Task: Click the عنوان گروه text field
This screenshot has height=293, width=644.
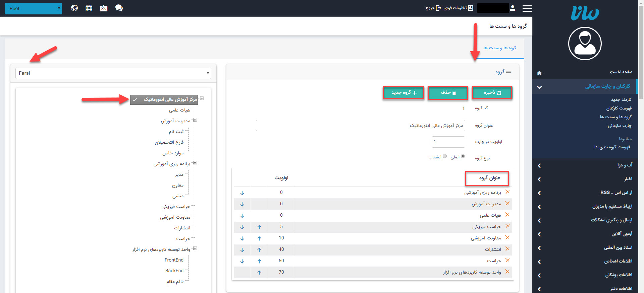Action: tap(360, 126)
